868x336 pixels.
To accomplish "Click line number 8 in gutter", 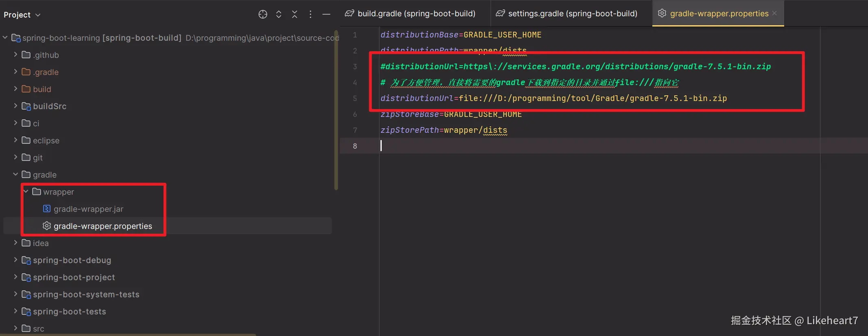I will click(x=355, y=146).
